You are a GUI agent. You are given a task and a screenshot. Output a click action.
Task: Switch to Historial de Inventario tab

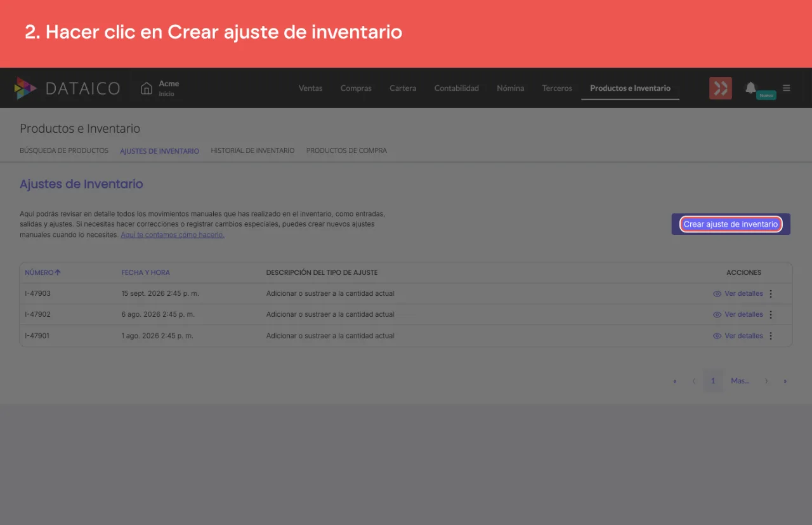pyautogui.click(x=252, y=151)
